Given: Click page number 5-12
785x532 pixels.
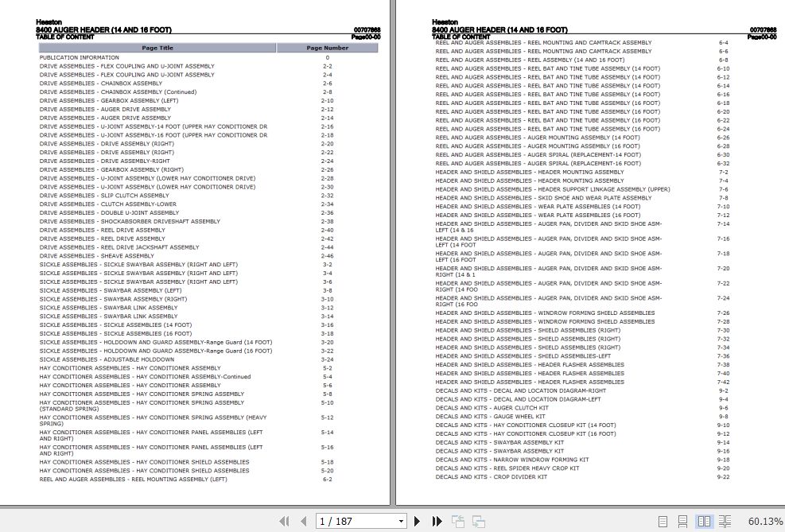Looking at the screenshot, I should pos(328,417).
